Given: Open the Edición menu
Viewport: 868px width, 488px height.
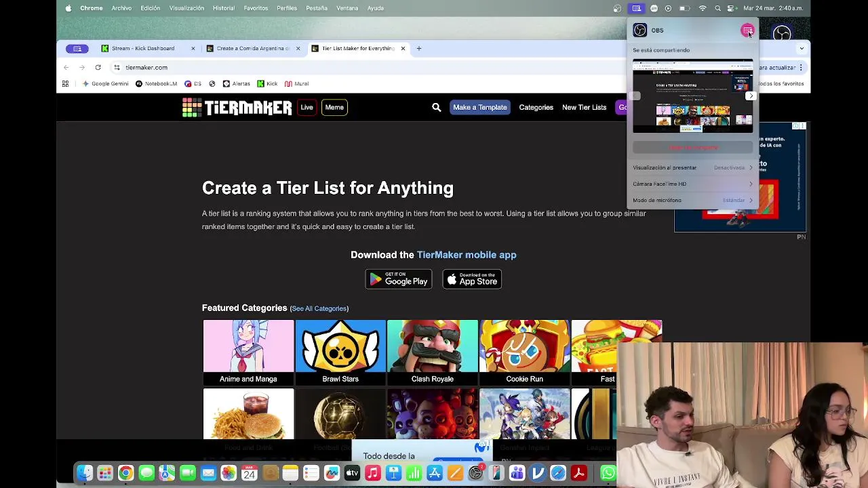Looking at the screenshot, I should coord(151,8).
